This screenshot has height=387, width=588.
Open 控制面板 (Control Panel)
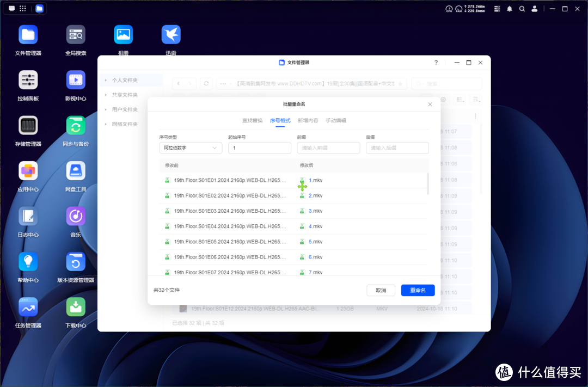pyautogui.click(x=28, y=79)
